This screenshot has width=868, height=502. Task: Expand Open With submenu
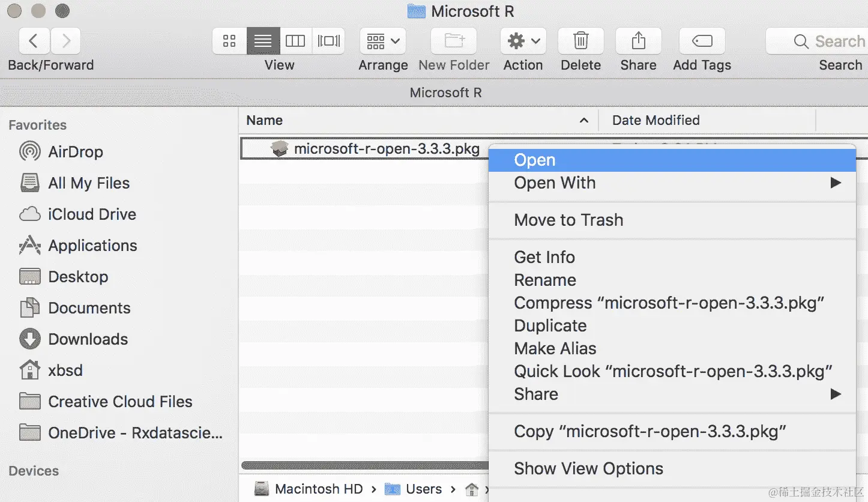pos(672,183)
